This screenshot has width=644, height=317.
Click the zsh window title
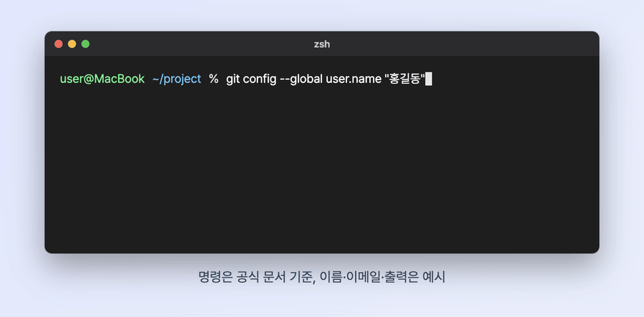pos(322,44)
